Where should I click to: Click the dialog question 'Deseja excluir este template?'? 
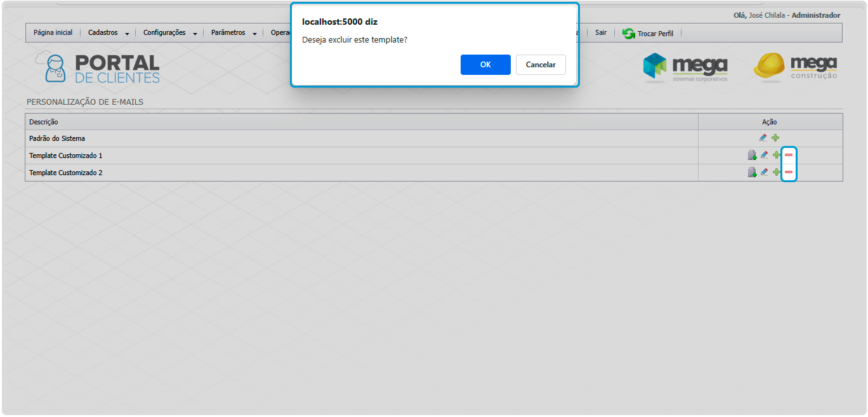(x=355, y=39)
